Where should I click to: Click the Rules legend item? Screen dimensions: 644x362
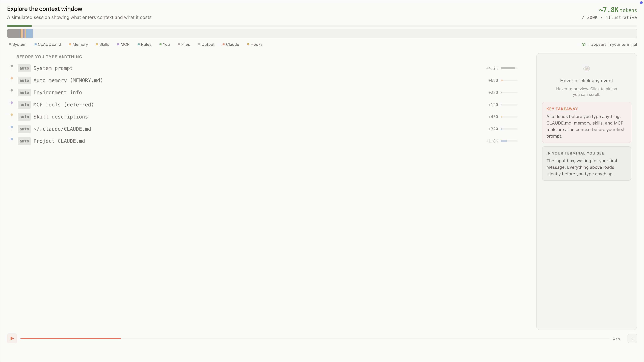pos(144,44)
